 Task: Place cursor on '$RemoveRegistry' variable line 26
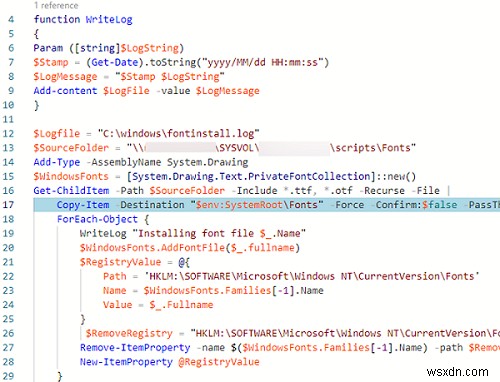(x=129, y=333)
